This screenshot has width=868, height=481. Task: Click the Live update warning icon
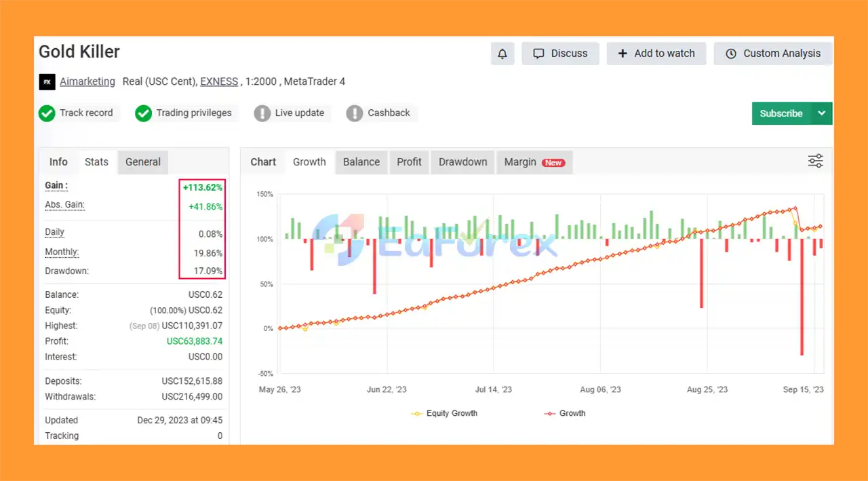point(262,113)
